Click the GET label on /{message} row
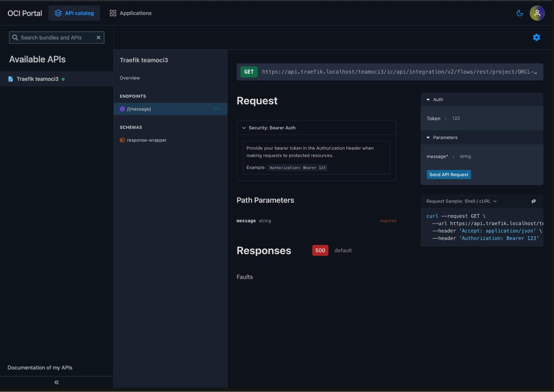The width and height of the screenshot is (554, 392). click(217, 109)
